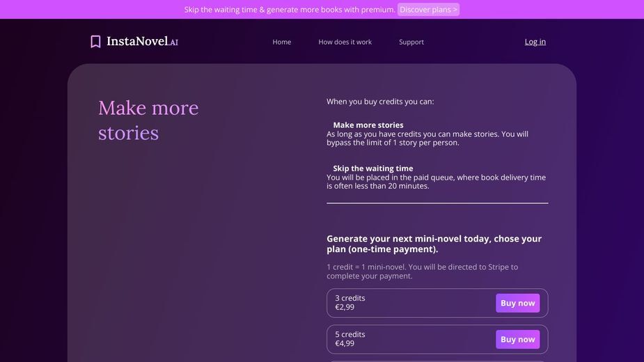This screenshot has height=362, width=644.
Task: Select the 'Make more stories' page heading
Action: click(x=148, y=120)
